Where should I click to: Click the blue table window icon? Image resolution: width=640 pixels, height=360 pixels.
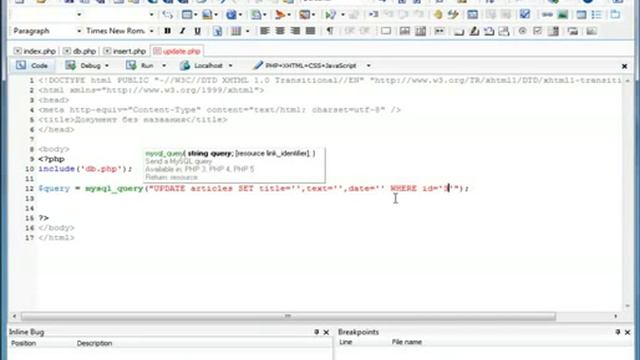[472, 15]
